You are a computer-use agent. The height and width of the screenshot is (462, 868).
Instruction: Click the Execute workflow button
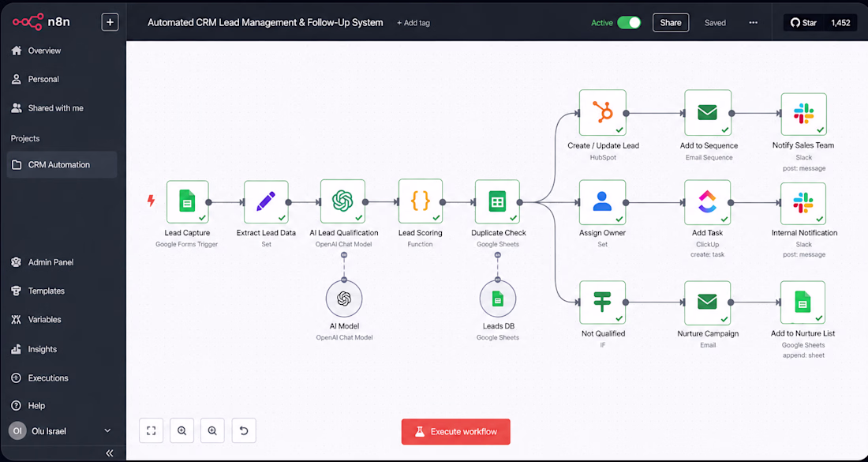tap(455, 431)
